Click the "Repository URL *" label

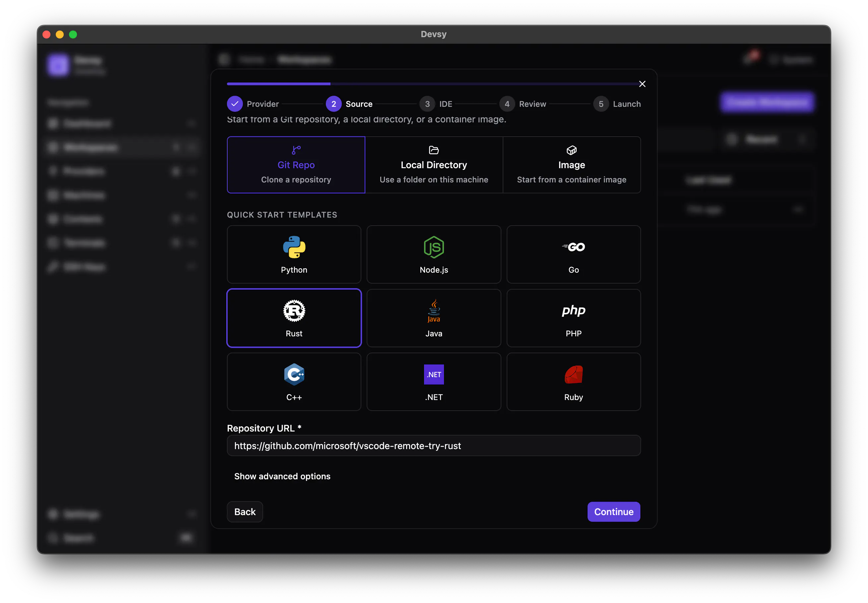click(x=264, y=428)
